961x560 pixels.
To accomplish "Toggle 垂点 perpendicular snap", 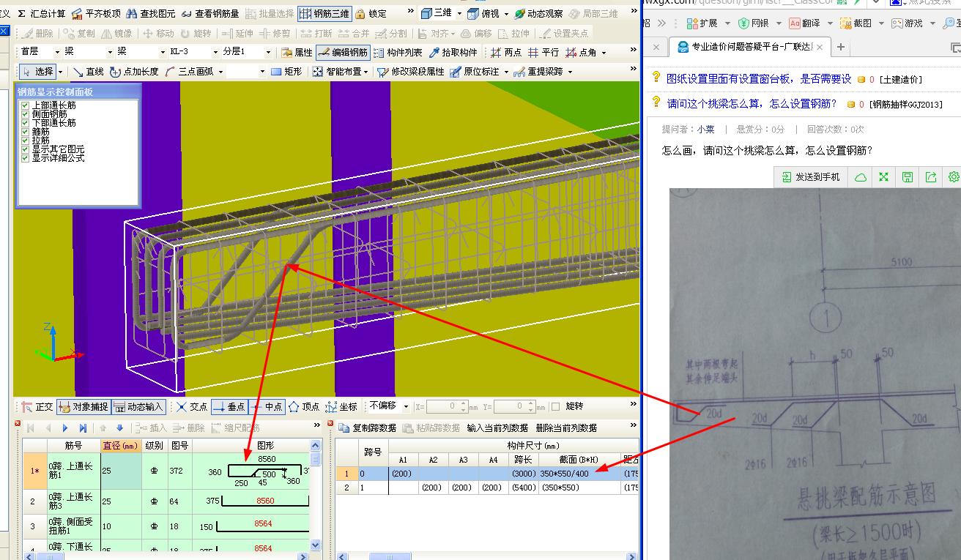I will pos(229,406).
